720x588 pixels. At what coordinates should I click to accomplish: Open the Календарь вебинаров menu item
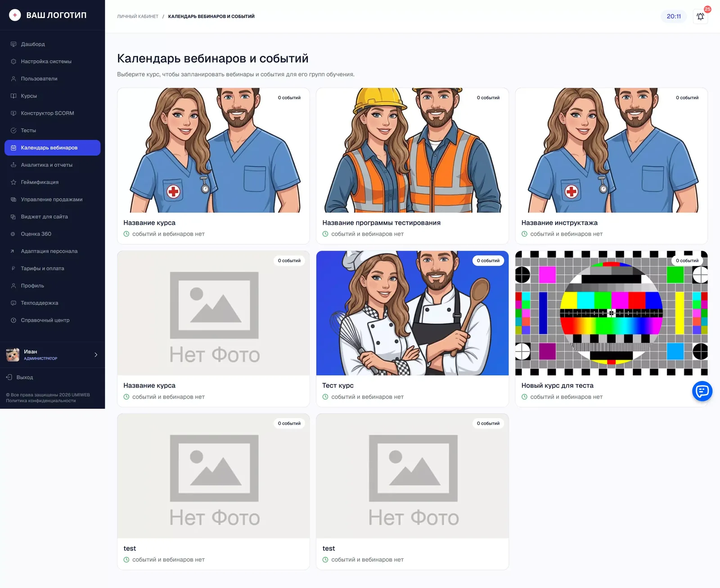tap(52, 148)
